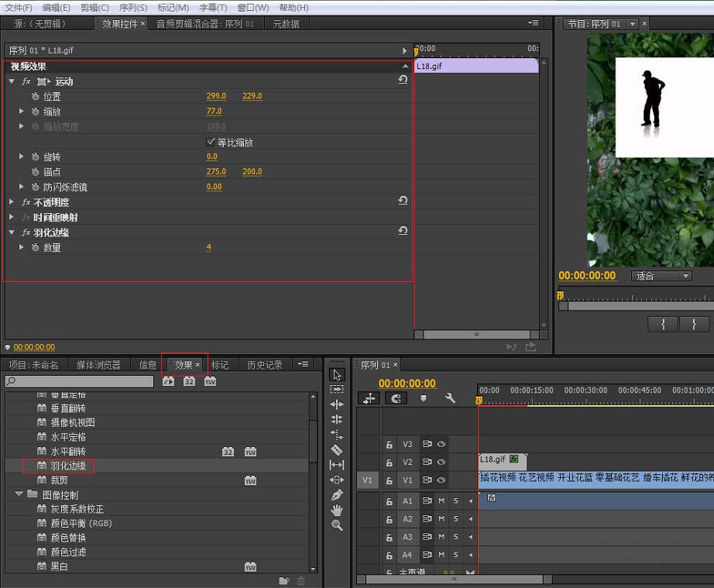The width and height of the screenshot is (714, 588).
Task: Open the 适合 zoom level dropdown
Action: pyautogui.click(x=662, y=276)
